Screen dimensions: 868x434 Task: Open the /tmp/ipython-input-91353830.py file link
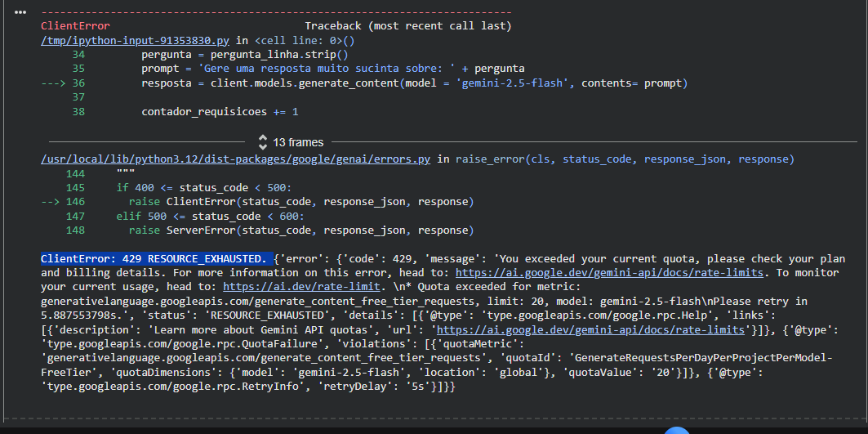tap(136, 40)
